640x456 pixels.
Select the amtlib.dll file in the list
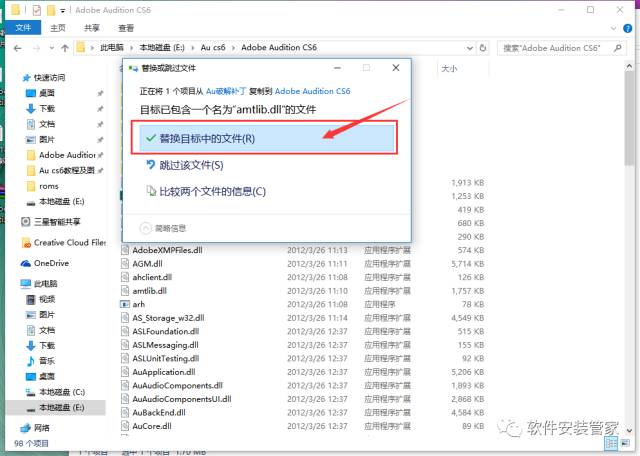152,290
